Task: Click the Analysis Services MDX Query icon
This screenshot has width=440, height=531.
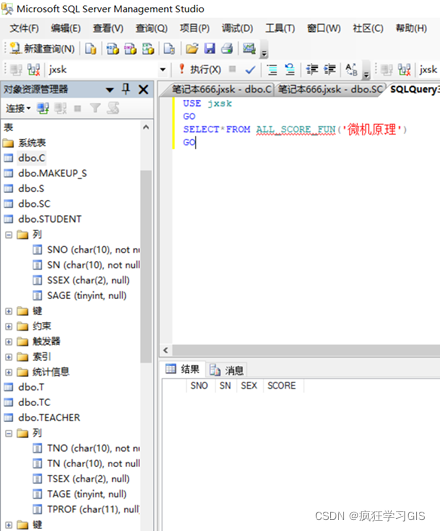Action: click(x=112, y=49)
